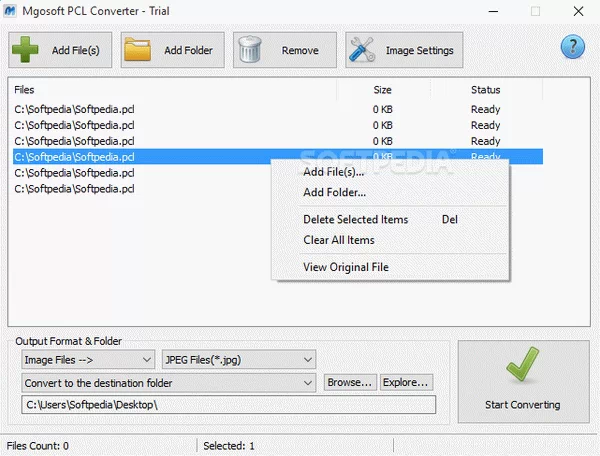Click the second row's 0 KB size
Viewport: 600px width, 456px height.
(x=382, y=125)
